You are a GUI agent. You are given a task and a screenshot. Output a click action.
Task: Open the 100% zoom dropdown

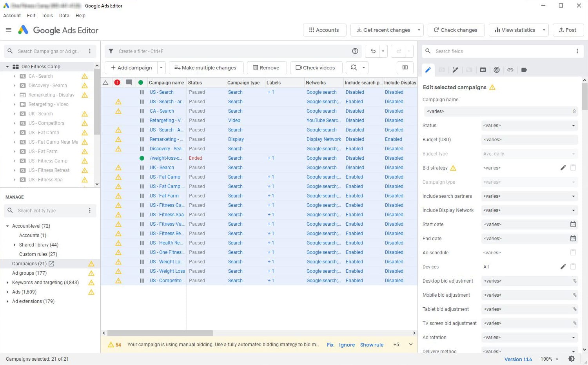coord(550,359)
